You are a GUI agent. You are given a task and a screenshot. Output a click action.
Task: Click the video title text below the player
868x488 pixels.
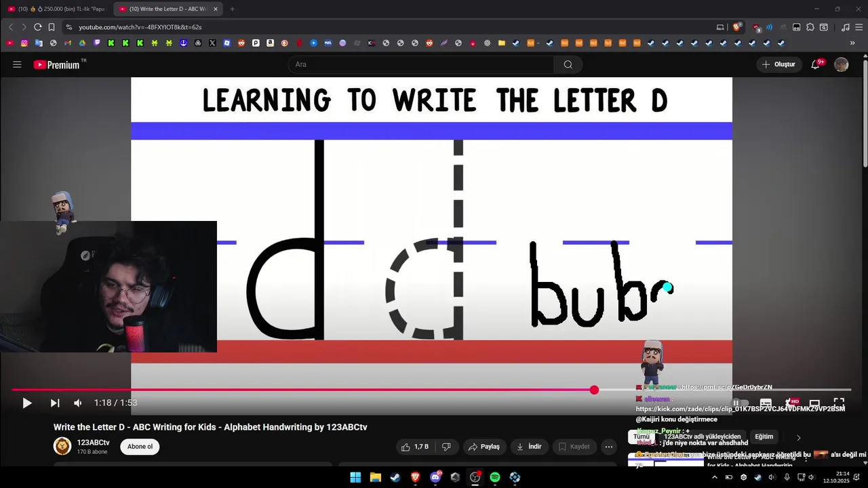click(x=210, y=427)
